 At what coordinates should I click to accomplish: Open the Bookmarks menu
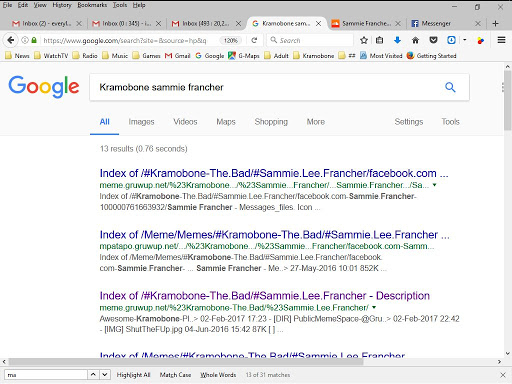tap(92, 5)
